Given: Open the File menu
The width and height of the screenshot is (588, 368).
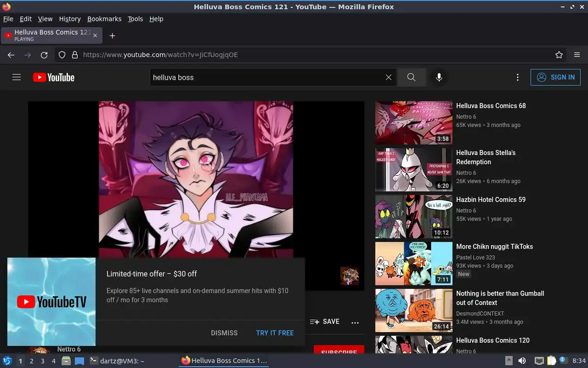Looking at the screenshot, I should click(8, 19).
